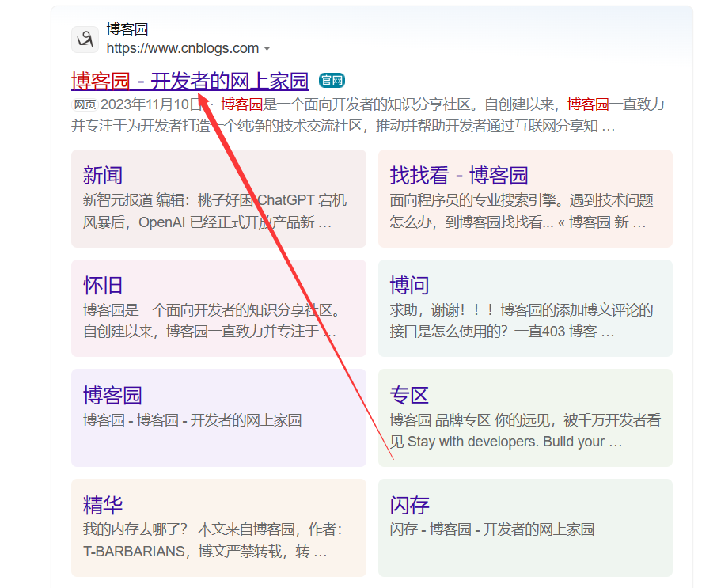Open the 闪存 sitelink
This screenshot has height=588, width=717.
(x=409, y=505)
